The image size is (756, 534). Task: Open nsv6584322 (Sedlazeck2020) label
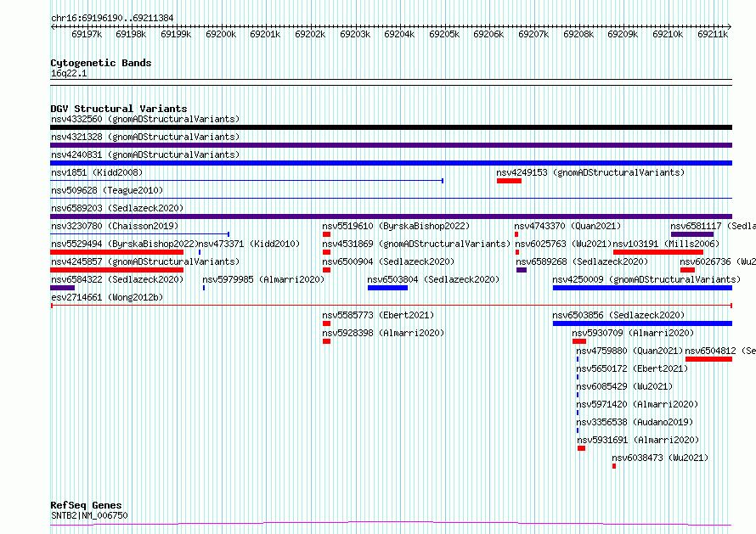(x=117, y=279)
